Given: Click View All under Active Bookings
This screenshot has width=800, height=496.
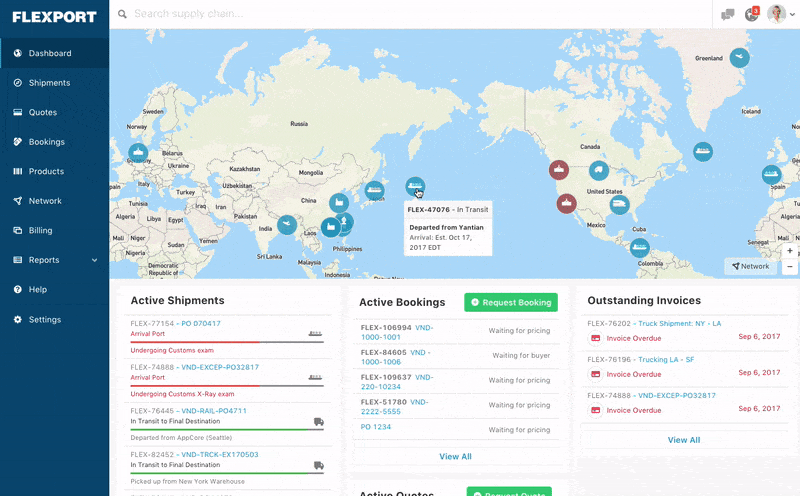Looking at the screenshot, I should (455, 457).
